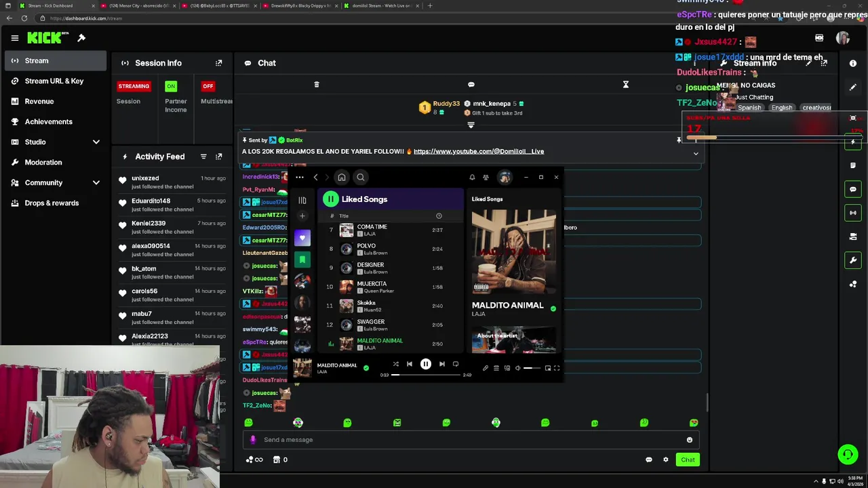Viewport: 868px width, 488px height.
Task: Open Spotify notifications bell
Action: (472, 178)
